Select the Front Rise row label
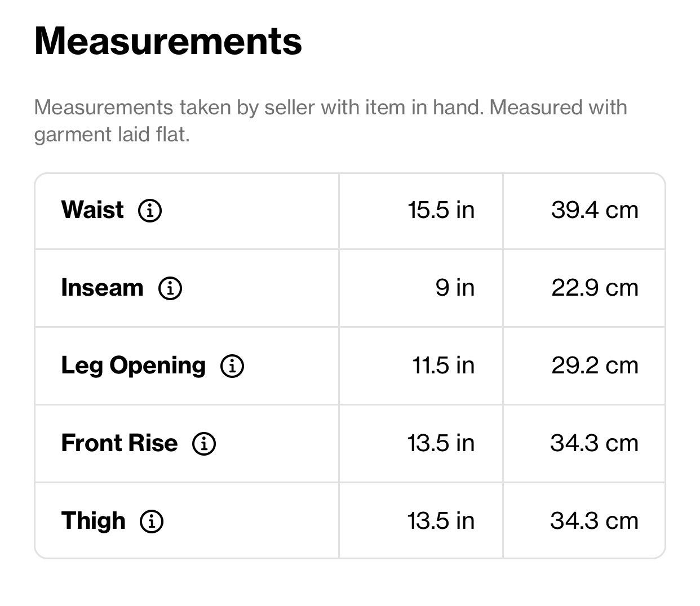 (119, 443)
